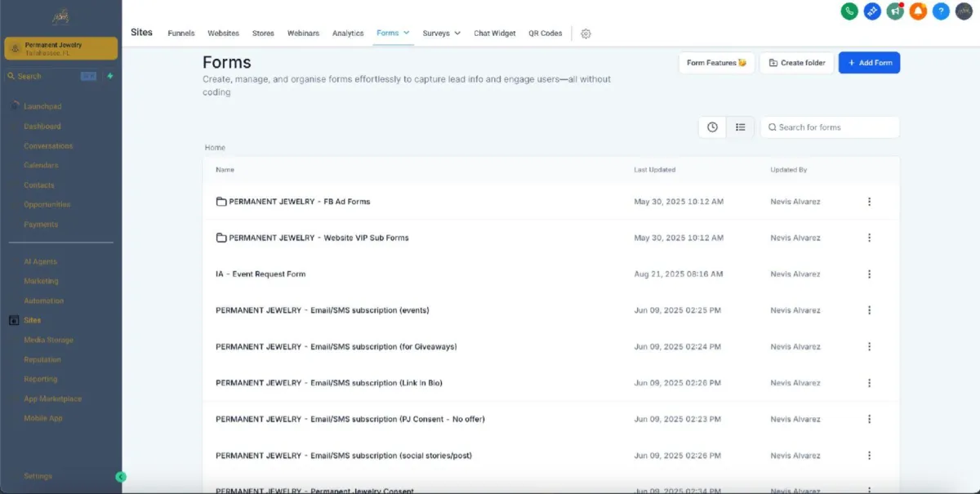This screenshot has height=494, width=980.
Task: Open options for subscription (Link In Bio) form
Action: [x=869, y=383]
